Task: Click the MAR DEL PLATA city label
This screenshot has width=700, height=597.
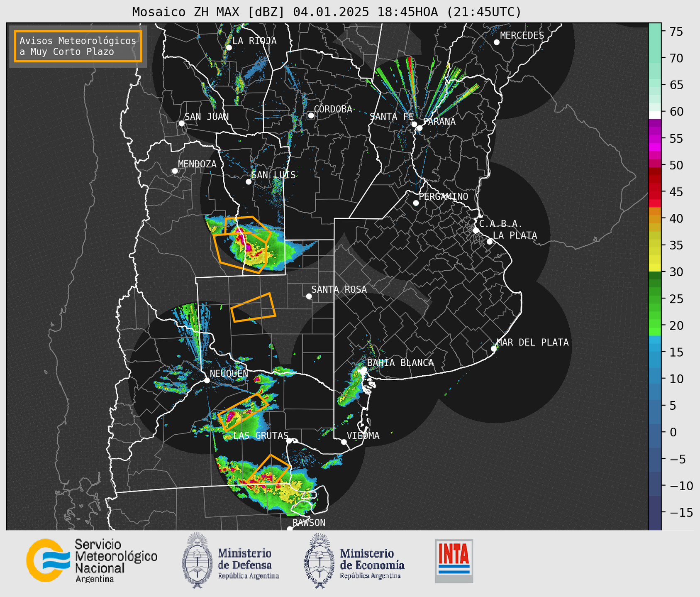Action: [x=532, y=343]
